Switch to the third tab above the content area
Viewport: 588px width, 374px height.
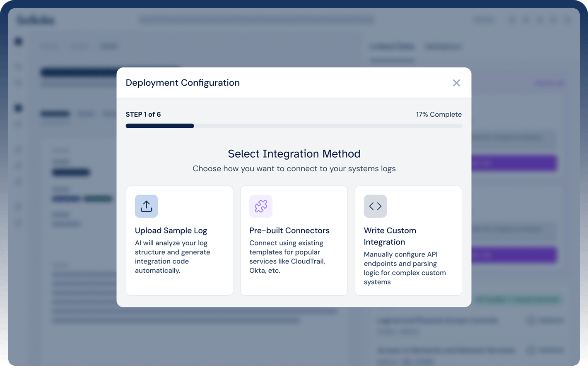tap(109, 46)
